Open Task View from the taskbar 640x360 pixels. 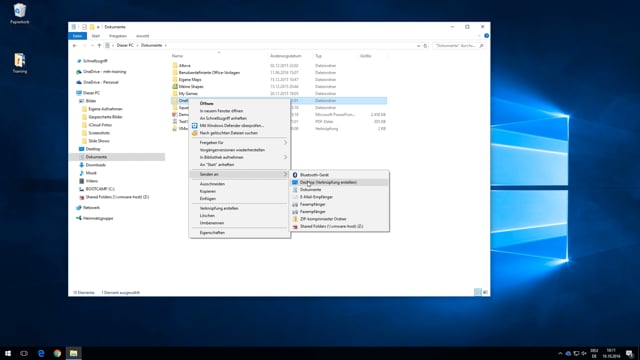tap(24, 353)
